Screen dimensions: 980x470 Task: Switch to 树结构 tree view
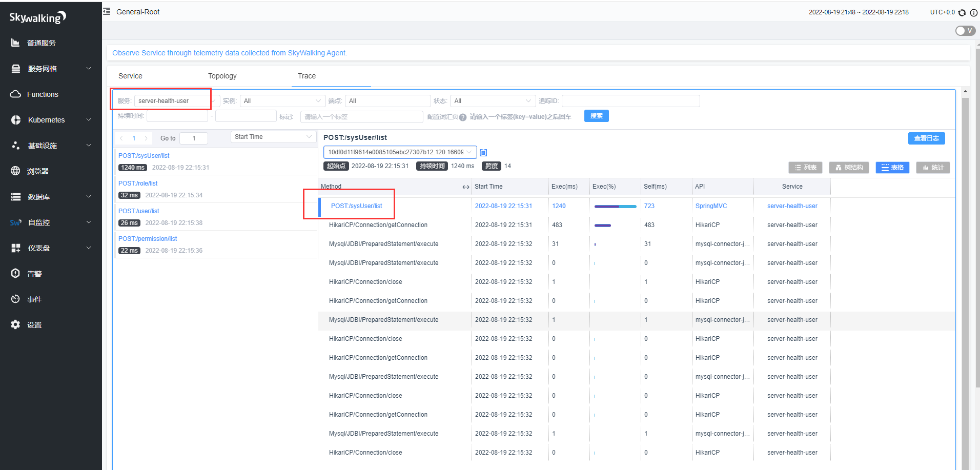tap(849, 168)
